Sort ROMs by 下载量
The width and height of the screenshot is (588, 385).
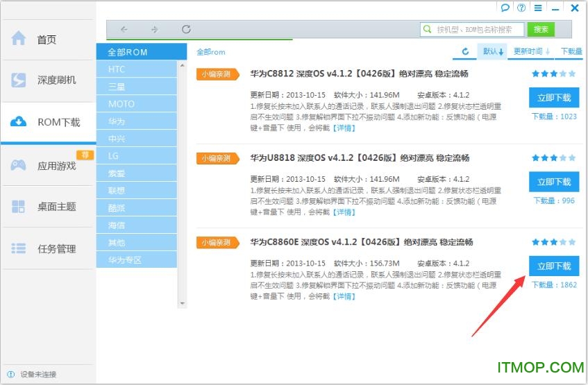point(571,51)
